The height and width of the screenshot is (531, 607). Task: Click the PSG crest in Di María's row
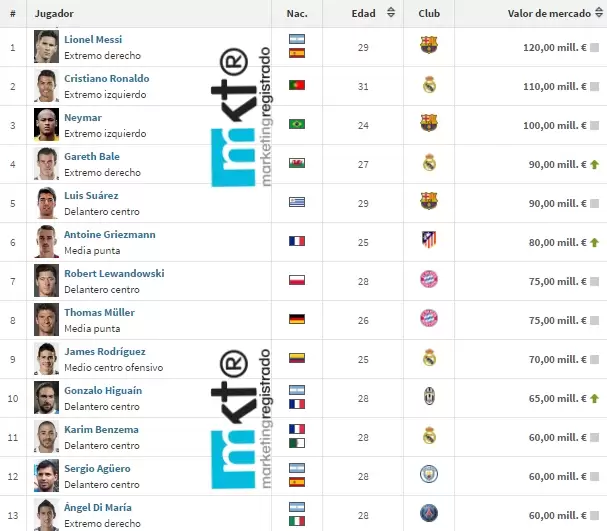pyautogui.click(x=429, y=513)
